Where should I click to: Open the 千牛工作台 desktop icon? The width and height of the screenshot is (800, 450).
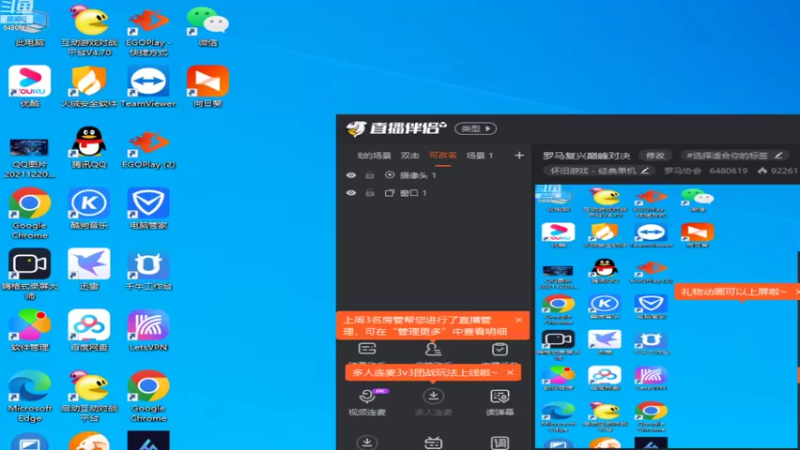coord(148,269)
